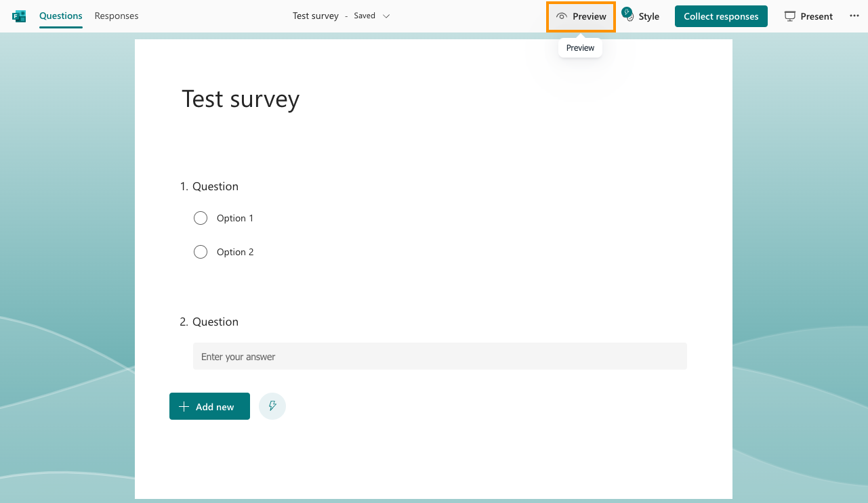
Task: Start presenting with the Present icon
Action: 790,16
